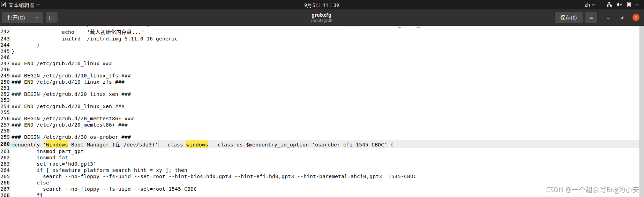Maximize the text editor window

coord(622,17)
